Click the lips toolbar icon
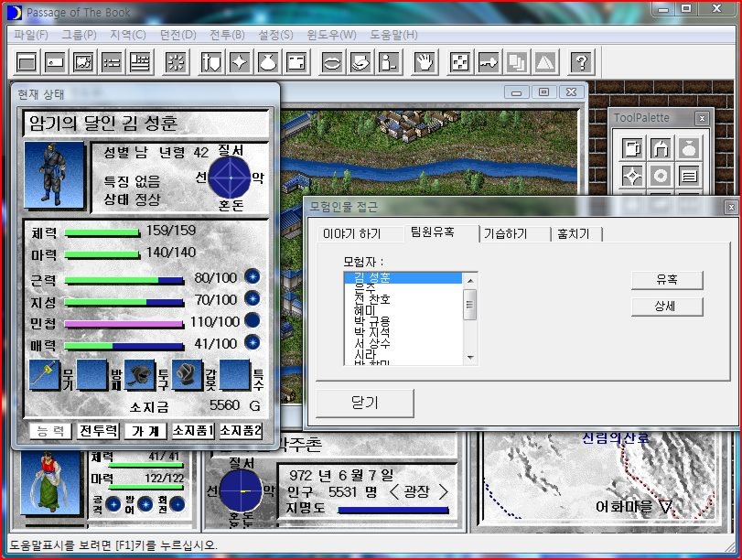Screen dimensions: 742x560 point(332,62)
